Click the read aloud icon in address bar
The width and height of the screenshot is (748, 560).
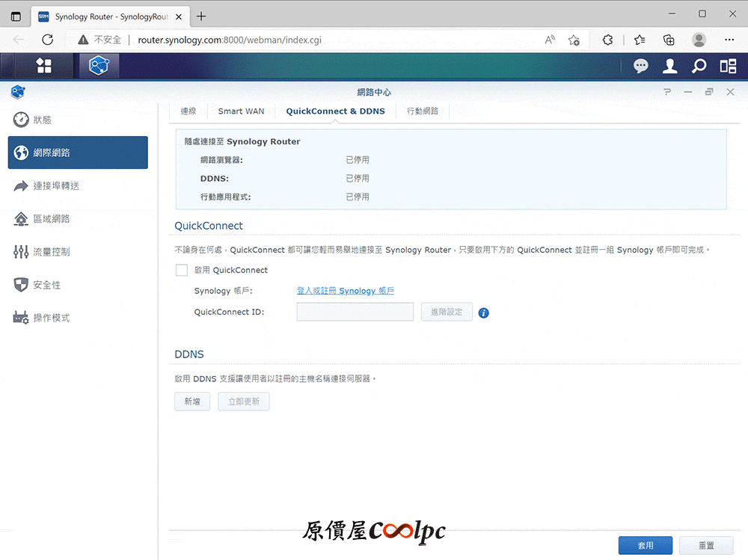click(550, 40)
